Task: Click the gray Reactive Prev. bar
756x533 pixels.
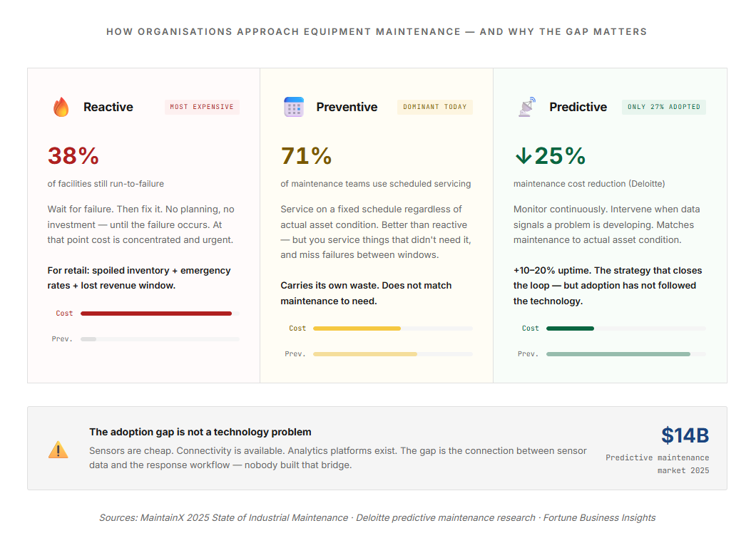Action: point(88,339)
